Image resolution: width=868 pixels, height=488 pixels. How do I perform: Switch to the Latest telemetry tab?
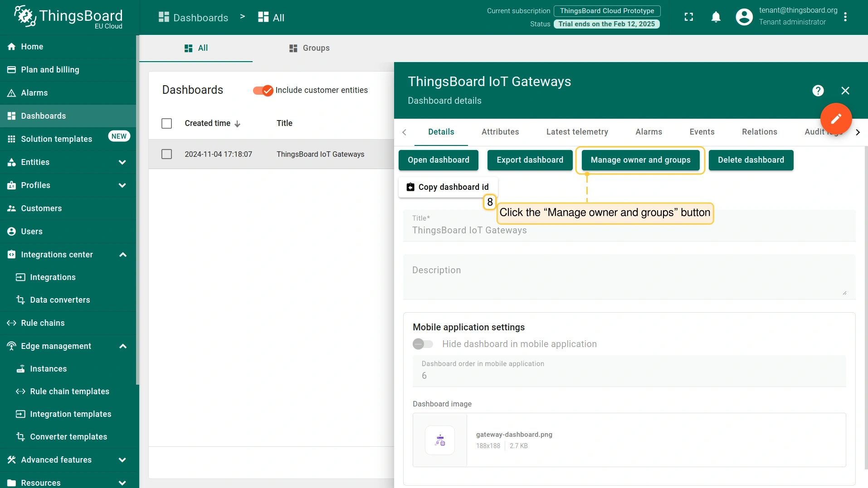pyautogui.click(x=577, y=132)
